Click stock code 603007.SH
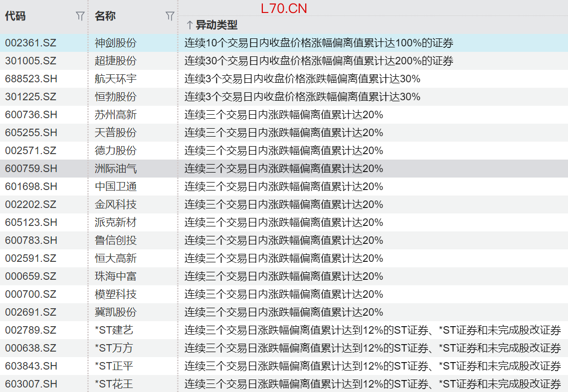Viewport: 568px width, 392px height. coord(31,384)
